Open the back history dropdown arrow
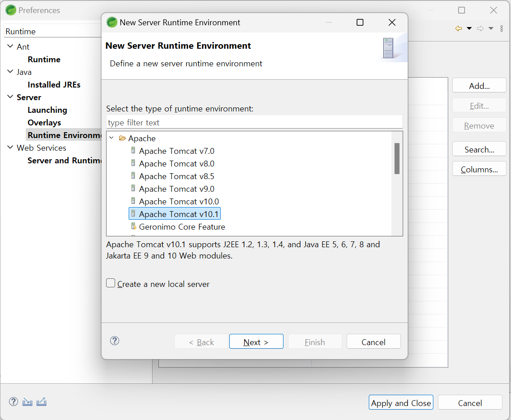The width and height of the screenshot is (511, 420). click(x=469, y=28)
